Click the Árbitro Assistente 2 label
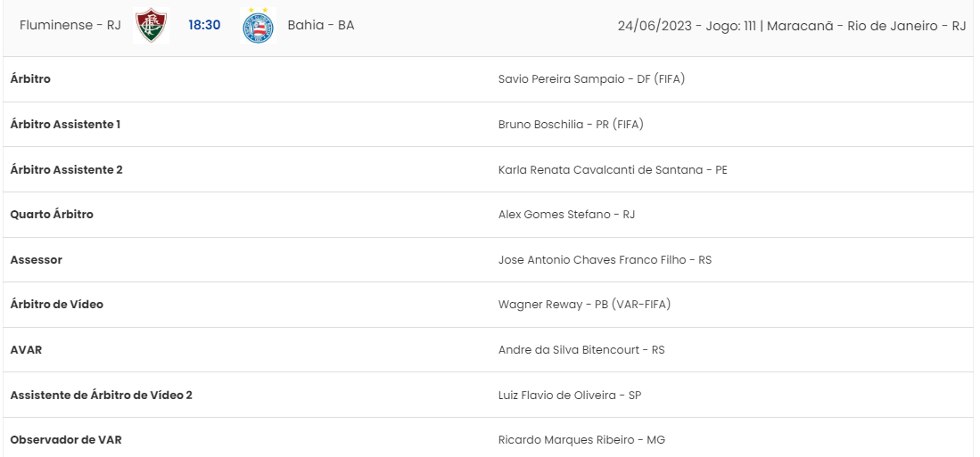 pyautogui.click(x=66, y=169)
